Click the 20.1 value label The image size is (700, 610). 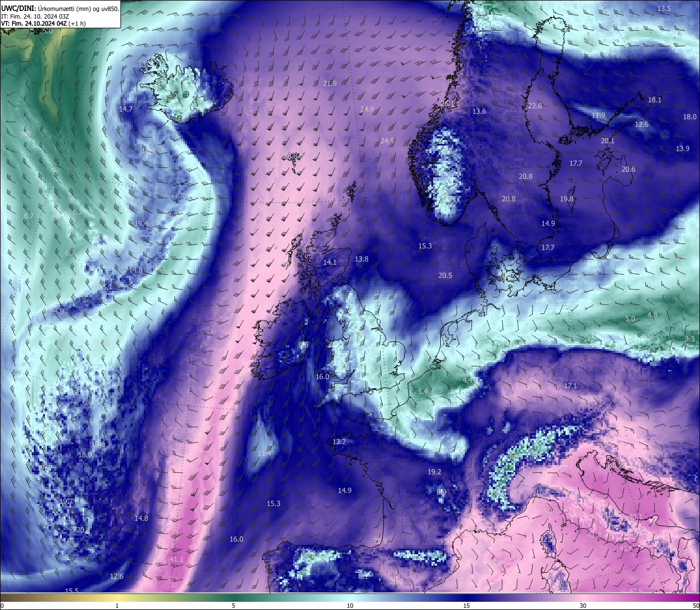pos(608,141)
